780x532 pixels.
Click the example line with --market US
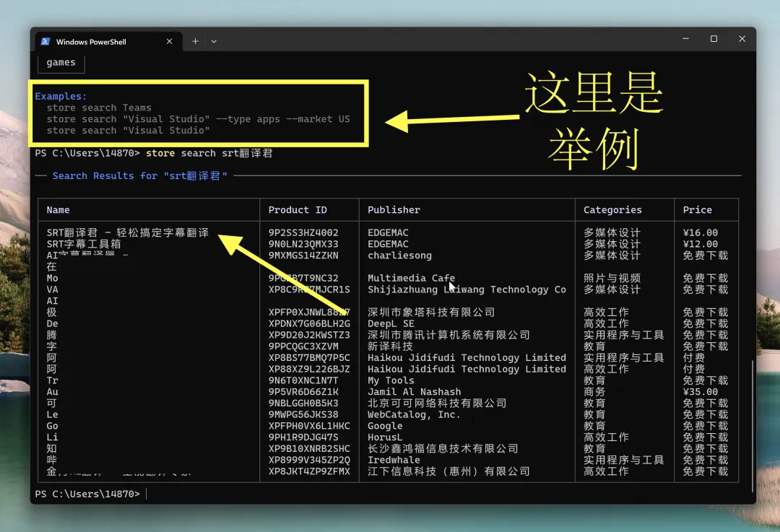point(198,119)
